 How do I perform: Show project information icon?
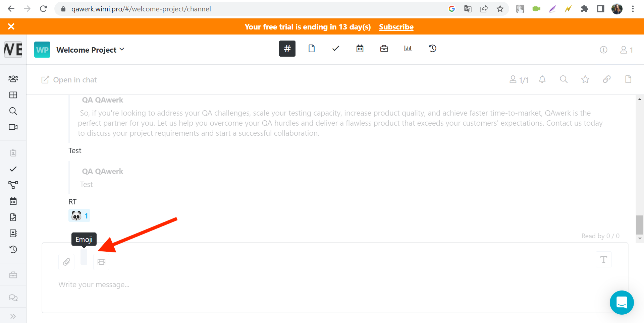(x=603, y=50)
